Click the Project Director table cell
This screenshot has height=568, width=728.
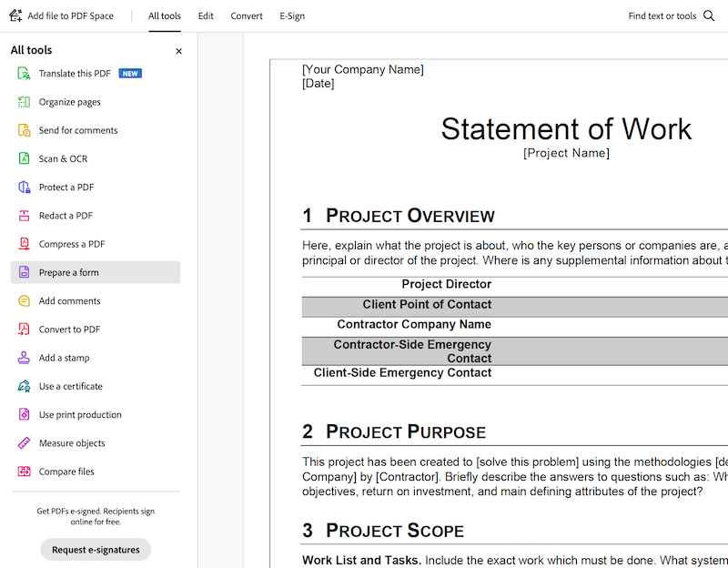point(446,284)
